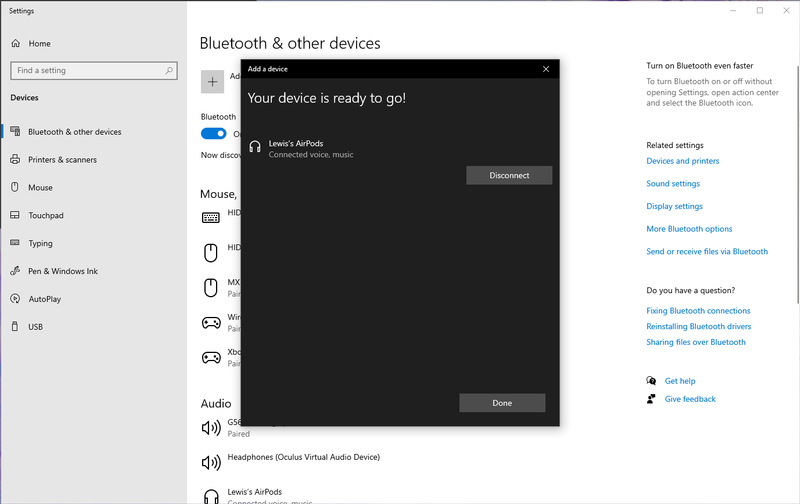Open Sound settings link
The image size is (800, 504).
pos(673,183)
